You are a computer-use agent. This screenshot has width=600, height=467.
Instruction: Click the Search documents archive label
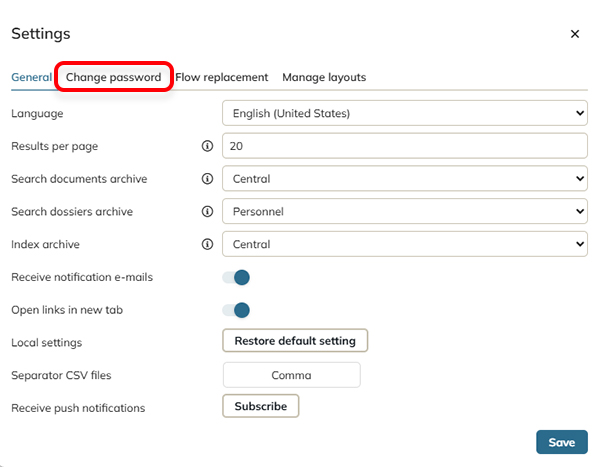[79, 179]
